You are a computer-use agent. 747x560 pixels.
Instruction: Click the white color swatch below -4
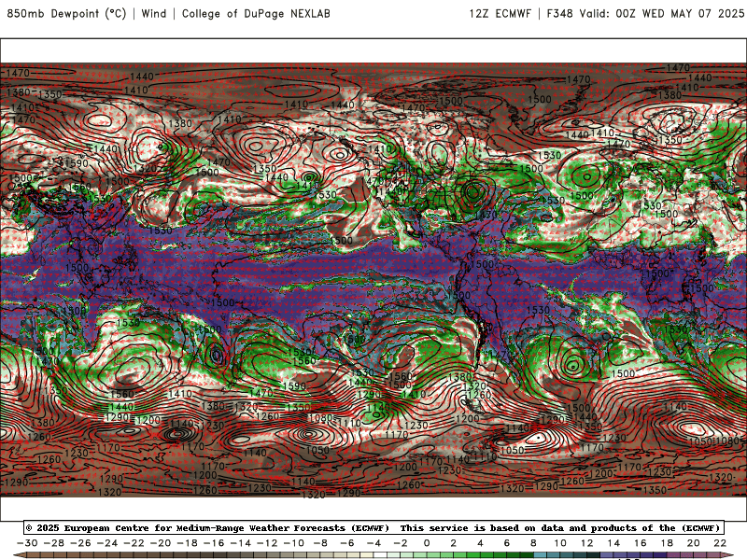(x=381, y=556)
